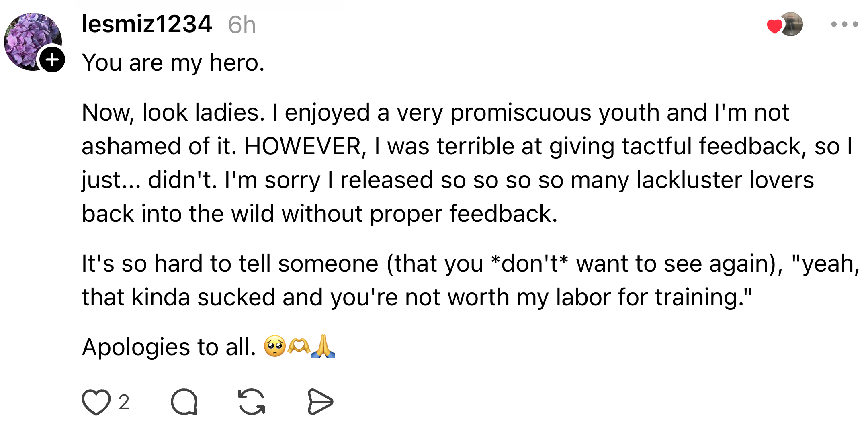Open the three-dot more options menu
Screen dimensions: 868x421
(x=844, y=24)
